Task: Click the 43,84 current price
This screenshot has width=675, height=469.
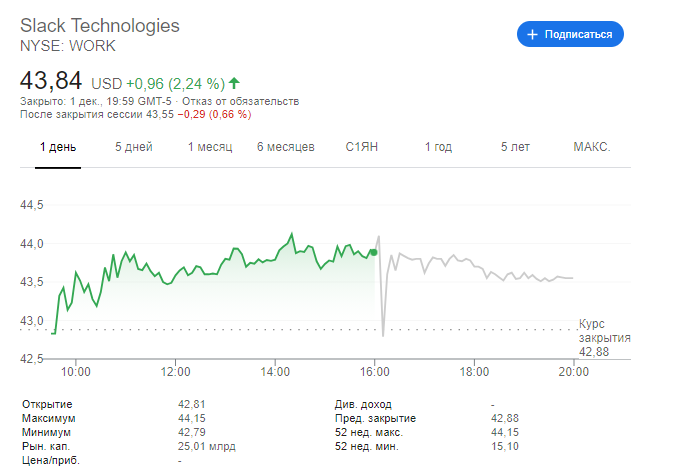Action: [x=51, y=81]
